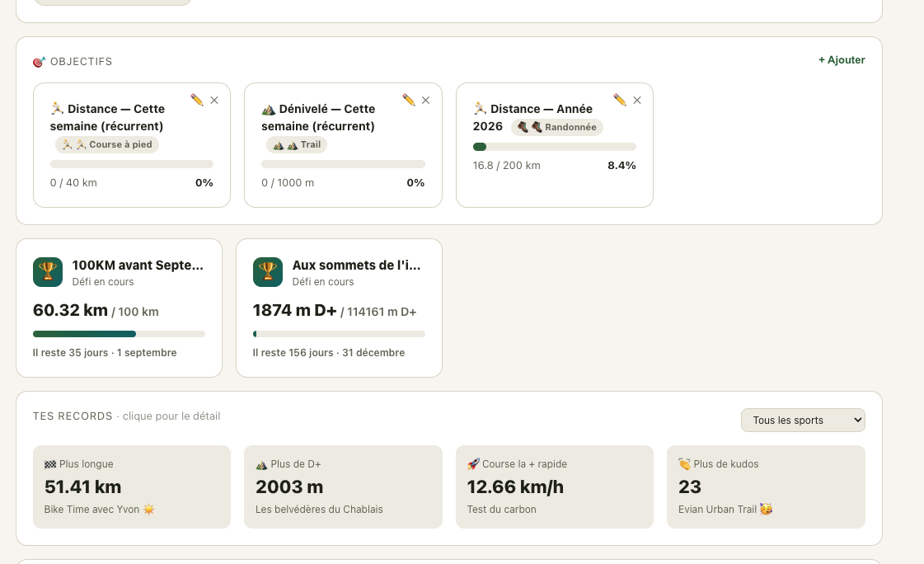Click the 60.32 km challenge progress bar
Image resolution: width=924 pixels, height=564 pixels.
119,334
